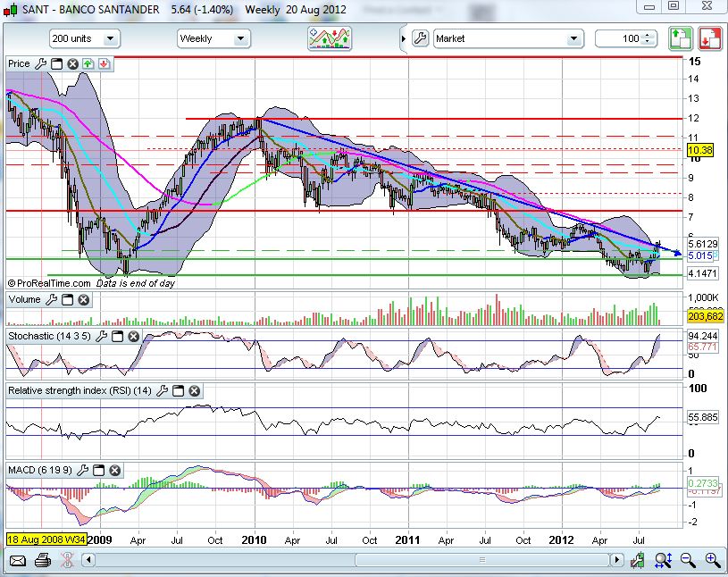Click the 4.1471 price axis label
This screenshot has width=728, height=577.
702,273
